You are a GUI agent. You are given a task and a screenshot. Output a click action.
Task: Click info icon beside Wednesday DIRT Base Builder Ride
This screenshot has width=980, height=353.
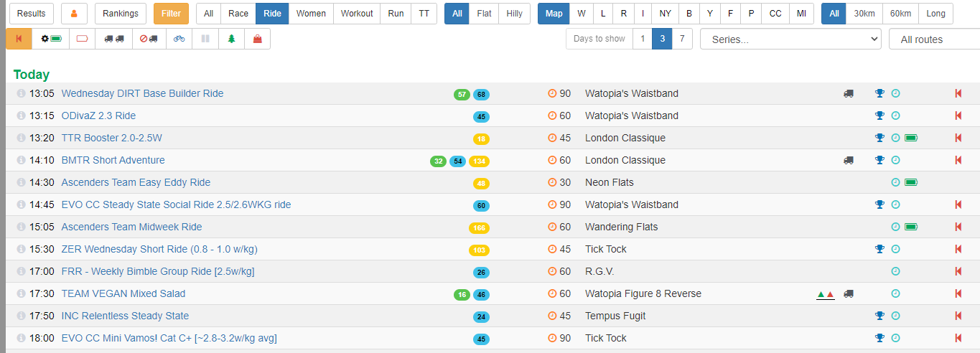(21, 93)
